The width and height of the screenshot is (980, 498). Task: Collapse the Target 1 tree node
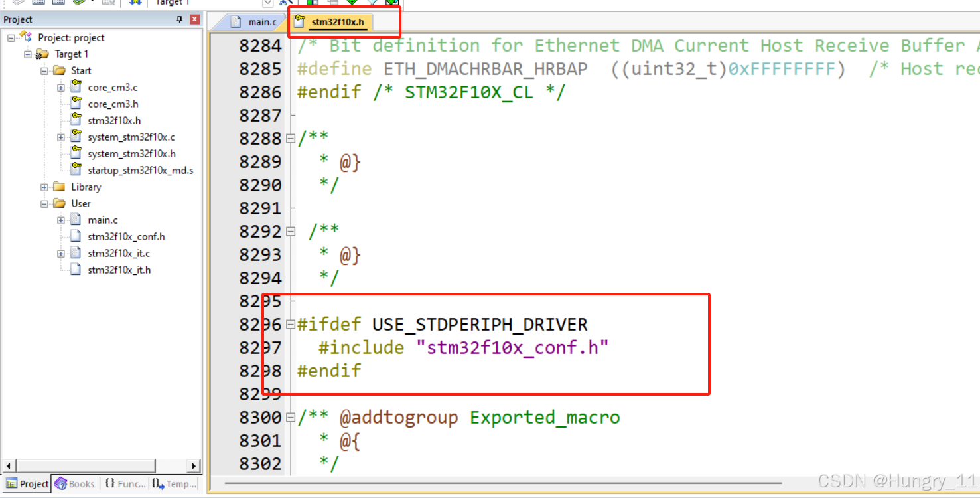[x=28, y=54]
